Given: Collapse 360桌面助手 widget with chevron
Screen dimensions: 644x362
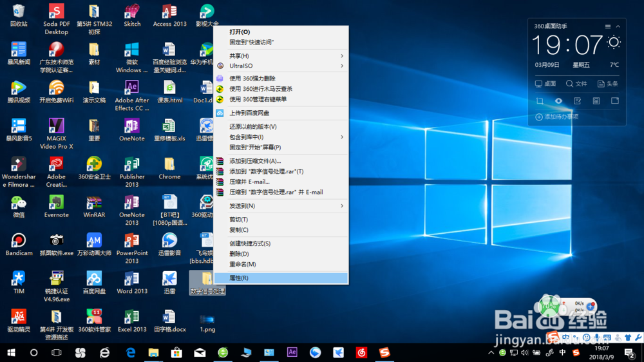Looking at the screenshot, I should (618, 26).
